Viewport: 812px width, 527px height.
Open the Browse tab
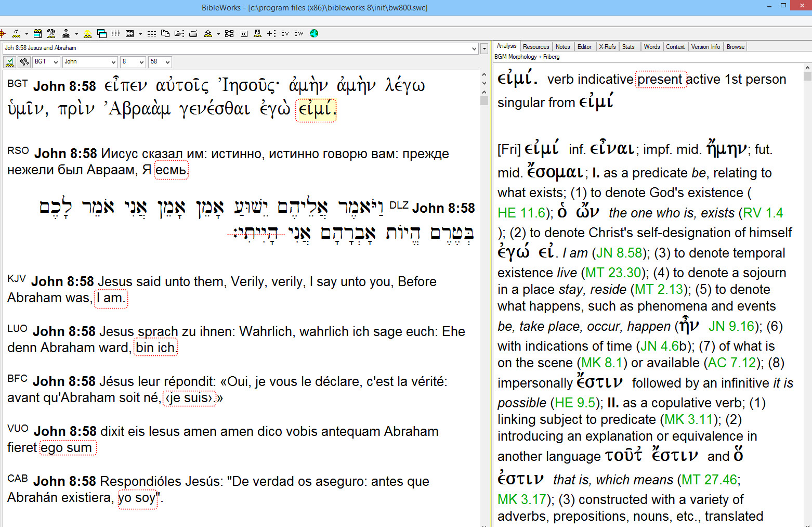point(736,47)
